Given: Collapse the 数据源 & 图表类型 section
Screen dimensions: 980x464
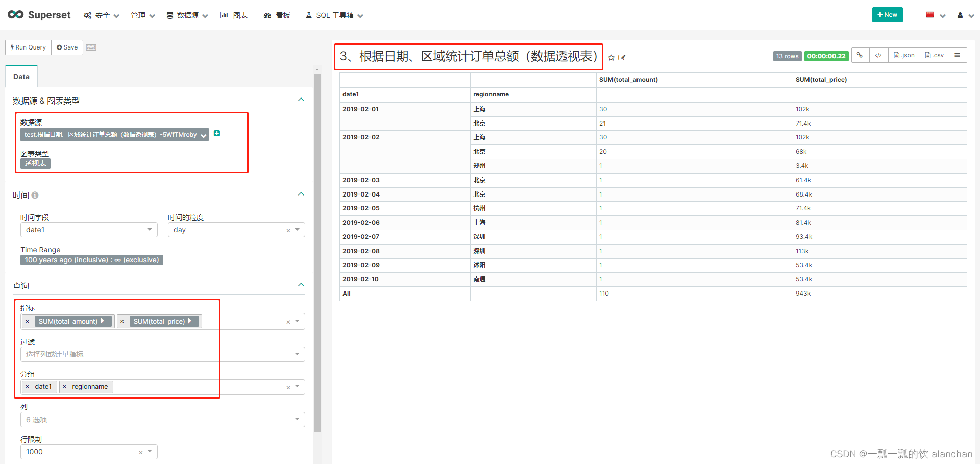Looking at the screenshot, I should [301, 100].
